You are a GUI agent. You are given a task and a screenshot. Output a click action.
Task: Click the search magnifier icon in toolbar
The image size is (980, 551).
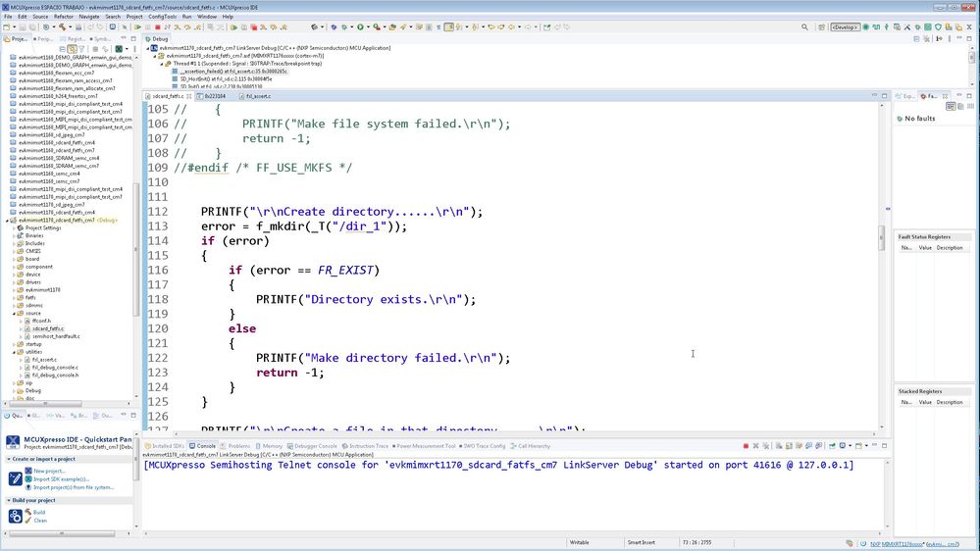click(x=804, y=27)
